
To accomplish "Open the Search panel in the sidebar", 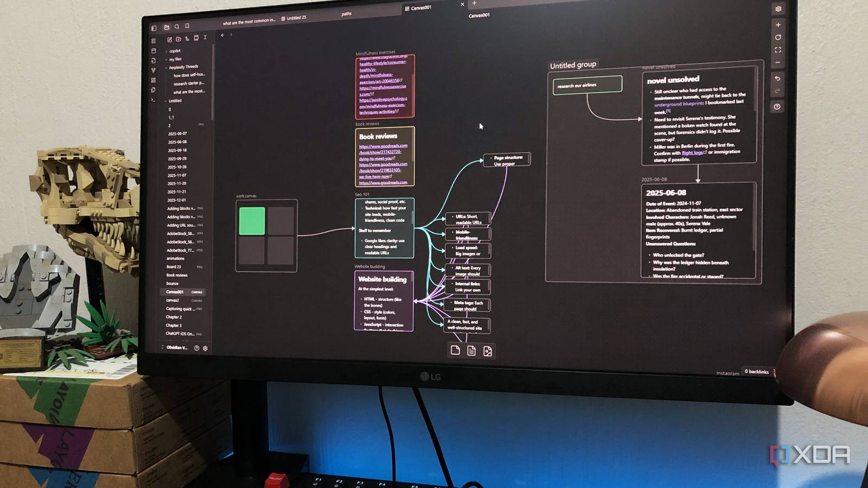I will click(x=177, y=26).
